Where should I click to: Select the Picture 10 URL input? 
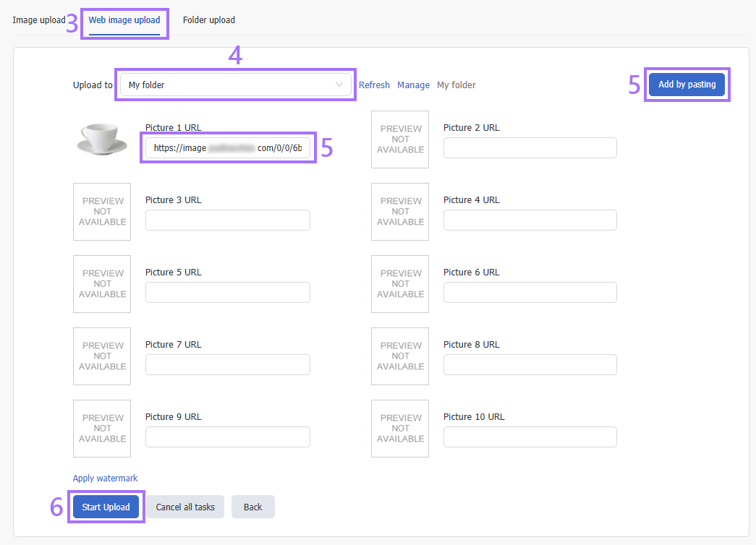point(530,437)
